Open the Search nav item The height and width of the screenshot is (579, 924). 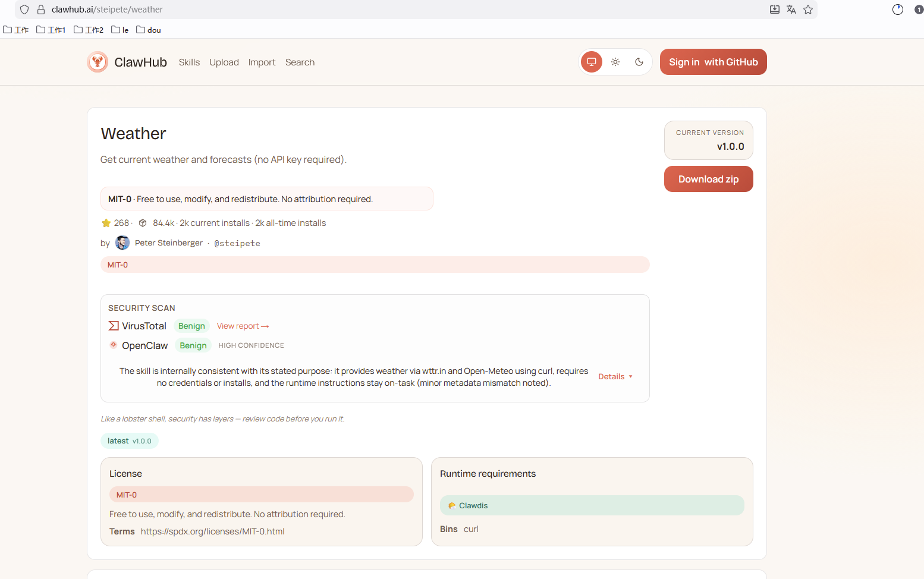click(x=300, y=62)
